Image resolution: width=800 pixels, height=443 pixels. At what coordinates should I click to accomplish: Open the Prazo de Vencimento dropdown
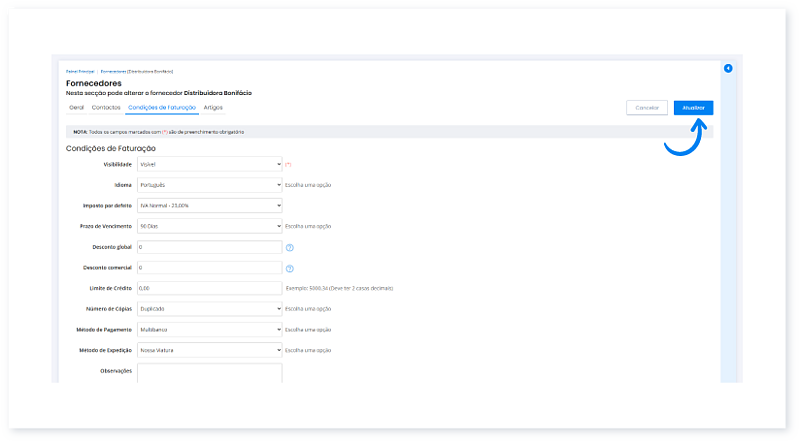[209, 226]
